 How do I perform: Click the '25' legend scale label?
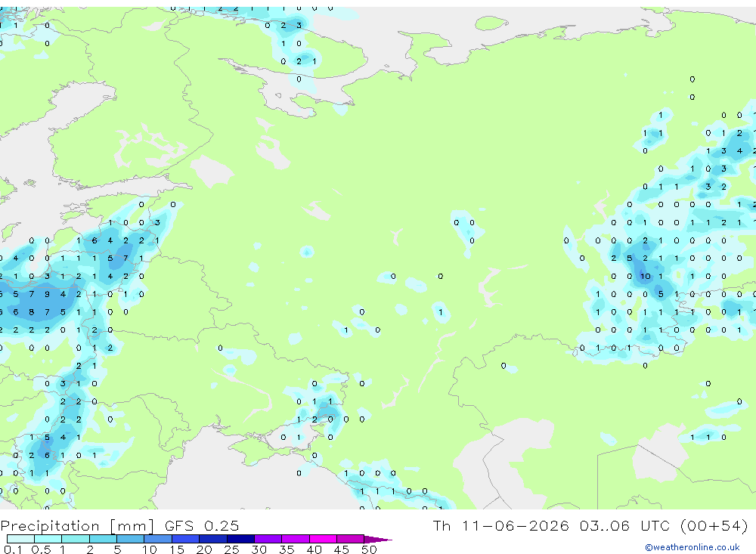[231, 549]
